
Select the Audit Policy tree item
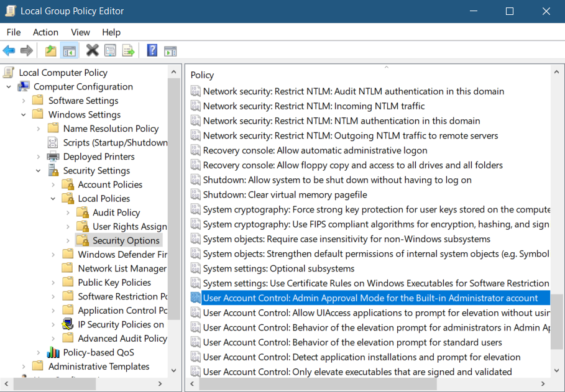118,212
